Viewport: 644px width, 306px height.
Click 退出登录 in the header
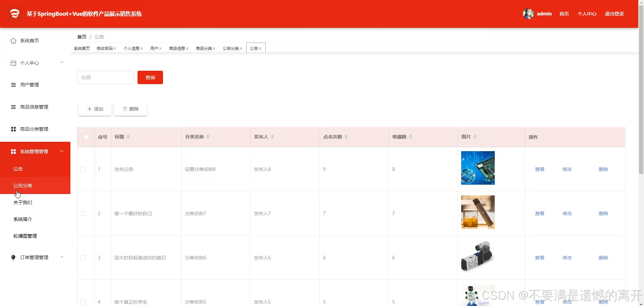(x=614, y=14)
